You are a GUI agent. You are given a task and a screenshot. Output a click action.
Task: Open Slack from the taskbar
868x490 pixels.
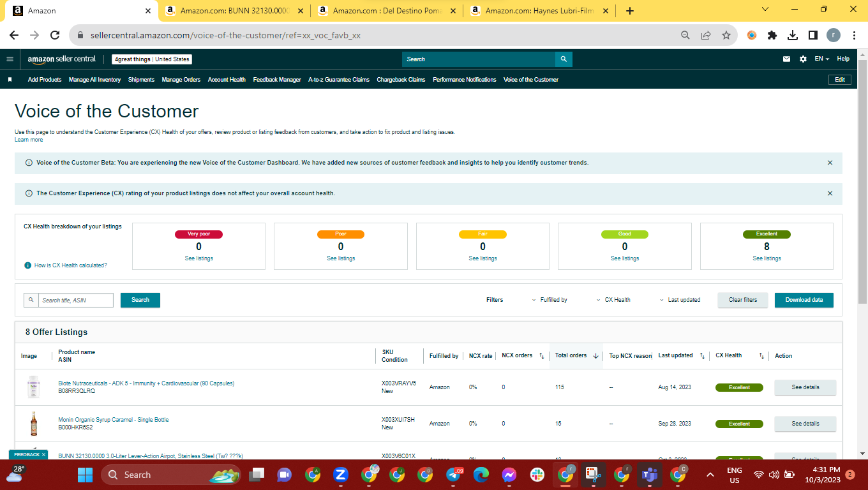coord(537,475)
